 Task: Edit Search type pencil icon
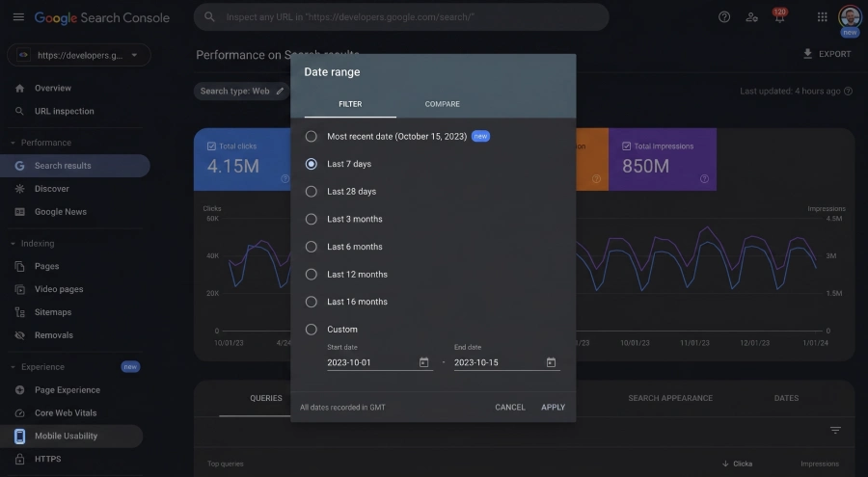(280, 92)
